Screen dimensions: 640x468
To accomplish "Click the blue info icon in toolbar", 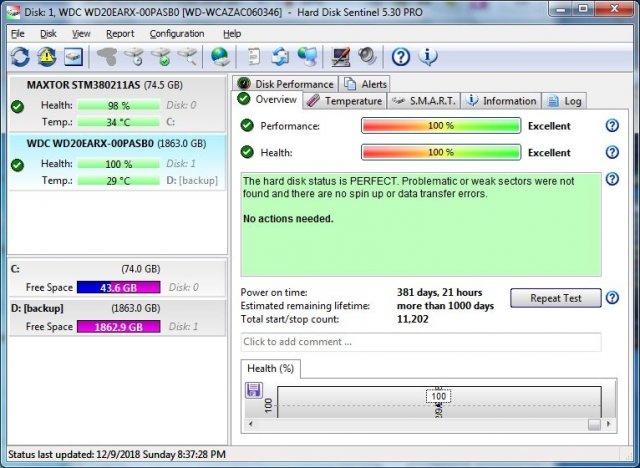I will coord(429,57).
